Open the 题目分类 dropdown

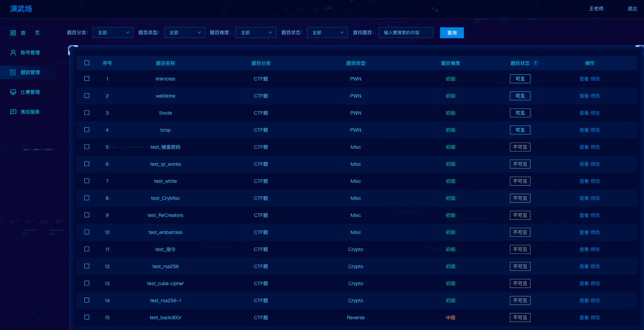tap(113, 32)
